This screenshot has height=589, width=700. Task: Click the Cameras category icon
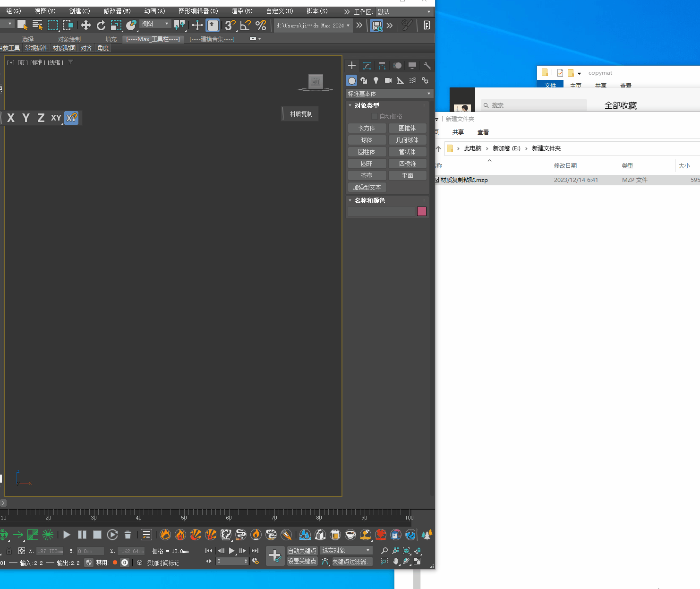(388, 80)
